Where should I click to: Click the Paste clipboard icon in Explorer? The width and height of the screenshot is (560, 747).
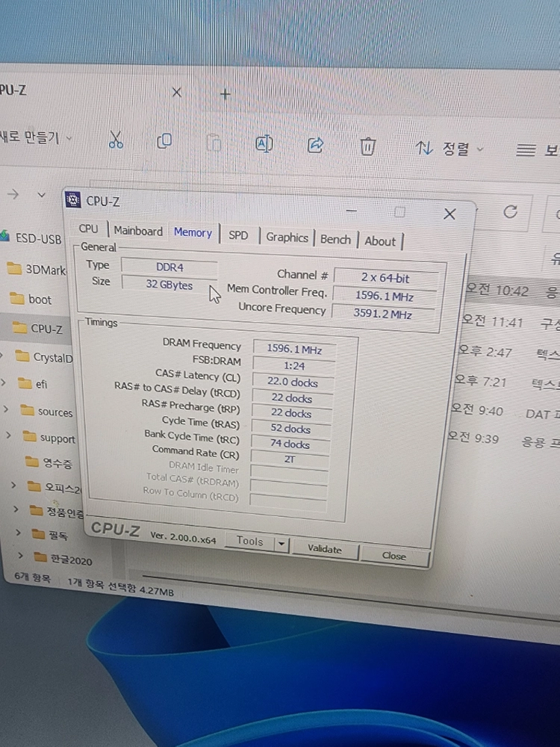214,143
